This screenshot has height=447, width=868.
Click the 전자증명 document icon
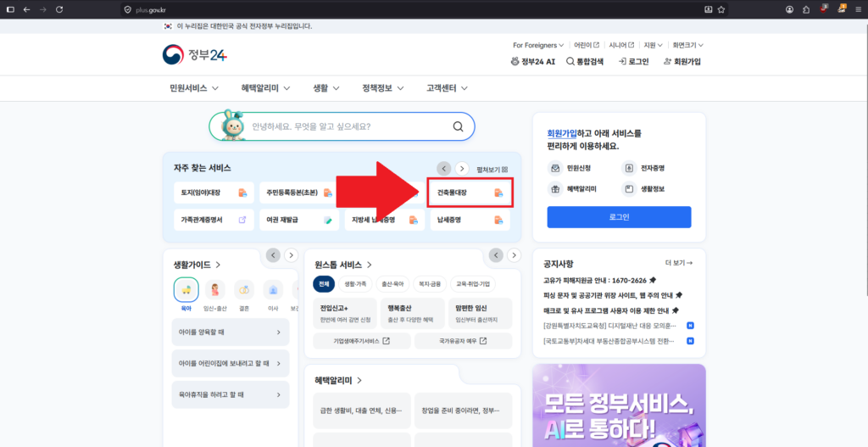point(629,168)
